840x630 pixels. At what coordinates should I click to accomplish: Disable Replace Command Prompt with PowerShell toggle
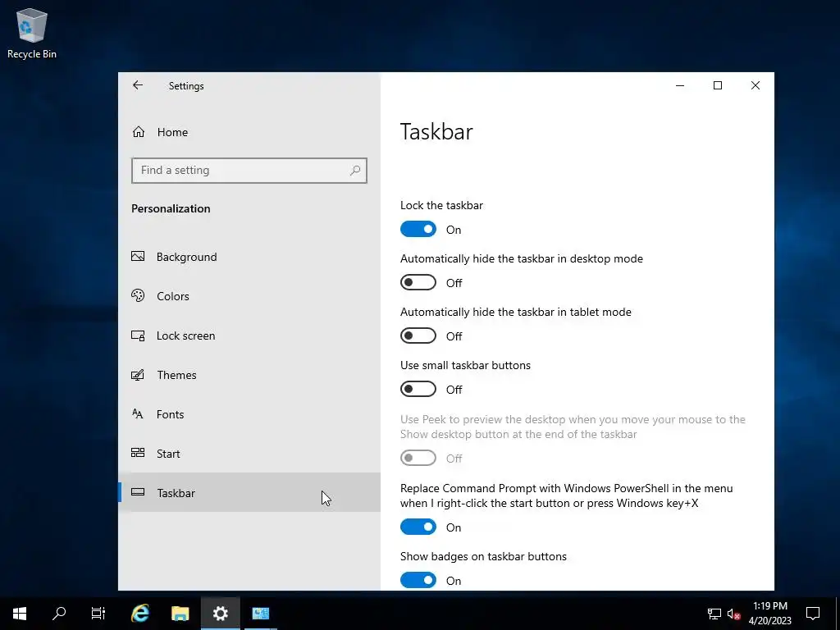pyautogui.click(x=418, y=527)
